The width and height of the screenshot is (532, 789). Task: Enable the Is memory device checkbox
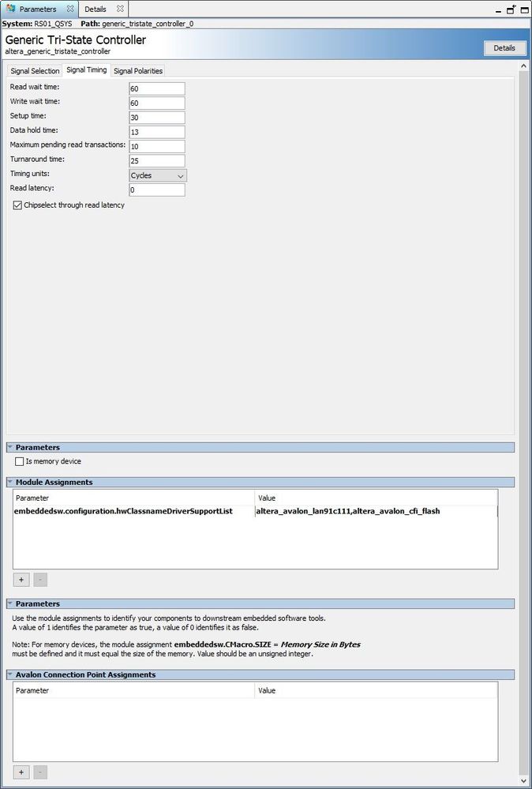pos(19,461)
